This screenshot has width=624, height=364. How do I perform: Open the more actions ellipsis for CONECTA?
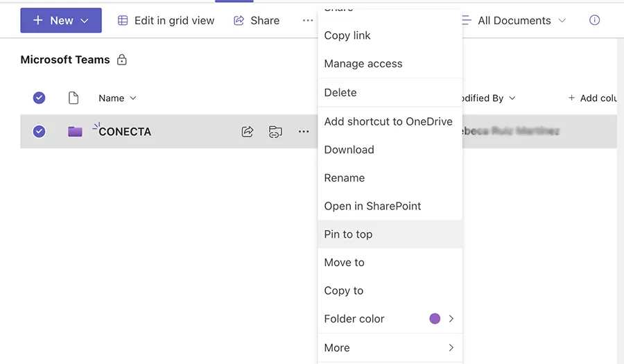coord(304,132)
